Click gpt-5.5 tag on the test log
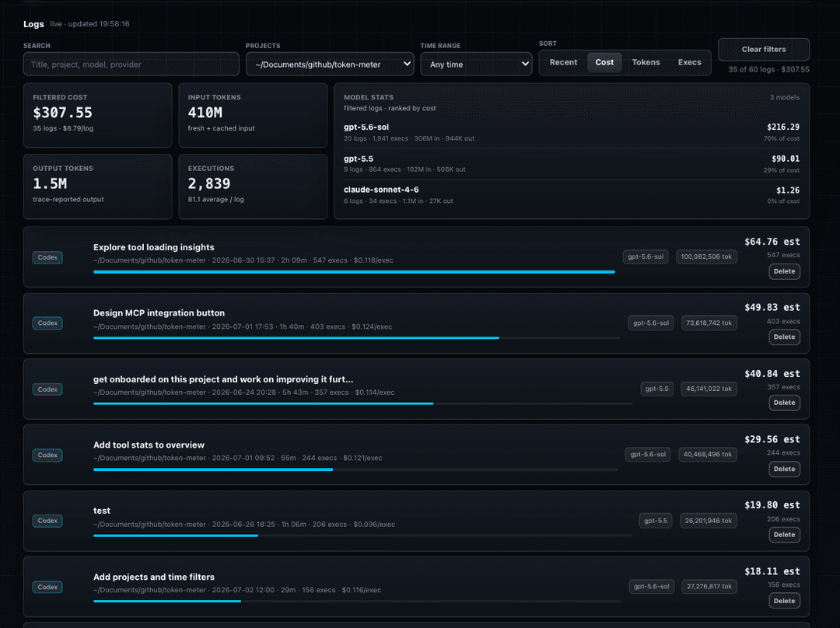 coord(656,521)
